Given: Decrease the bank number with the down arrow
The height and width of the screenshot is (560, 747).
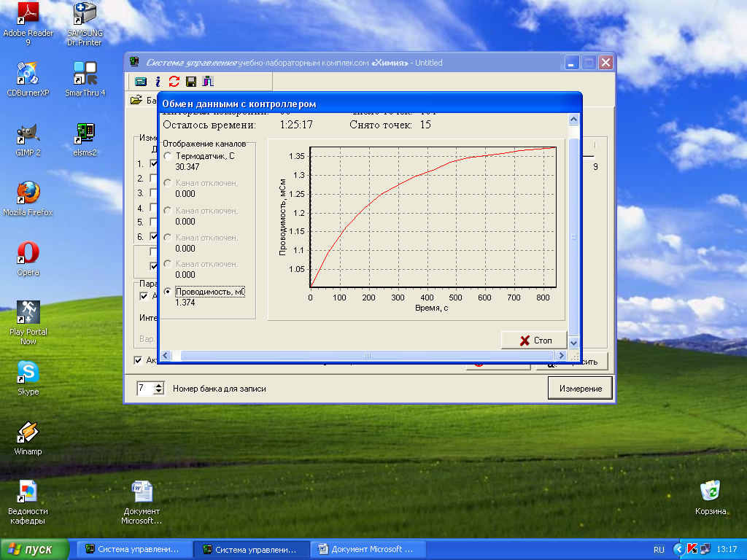Looking at the screenshot, I should 159,392.
